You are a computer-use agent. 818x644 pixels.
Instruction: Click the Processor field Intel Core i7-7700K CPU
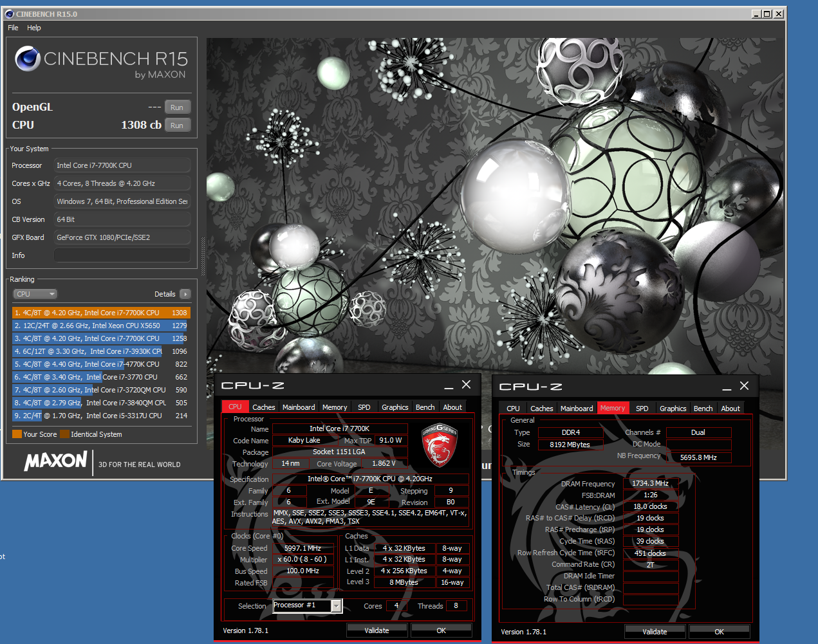122,165
